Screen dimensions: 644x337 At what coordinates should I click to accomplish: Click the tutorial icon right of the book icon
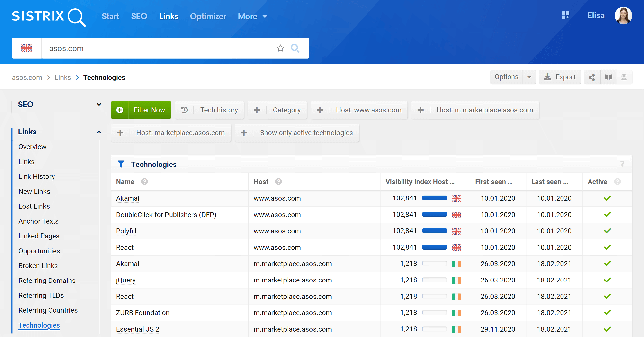pyautogui.click(x=624, y=77)
